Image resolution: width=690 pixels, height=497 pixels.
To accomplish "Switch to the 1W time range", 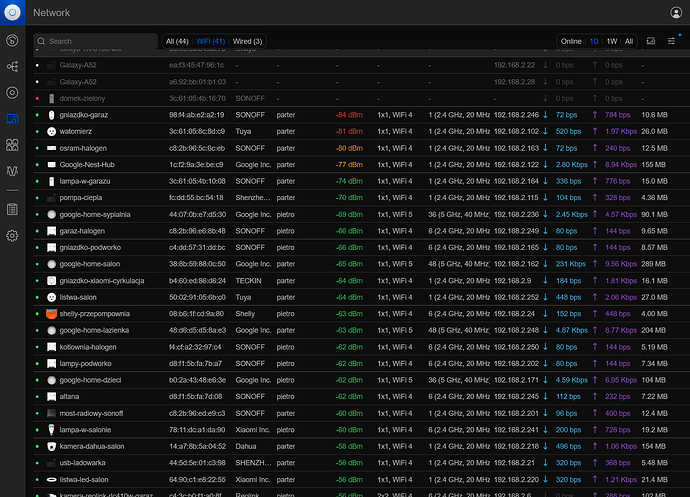I will click(x=612, y=41).
